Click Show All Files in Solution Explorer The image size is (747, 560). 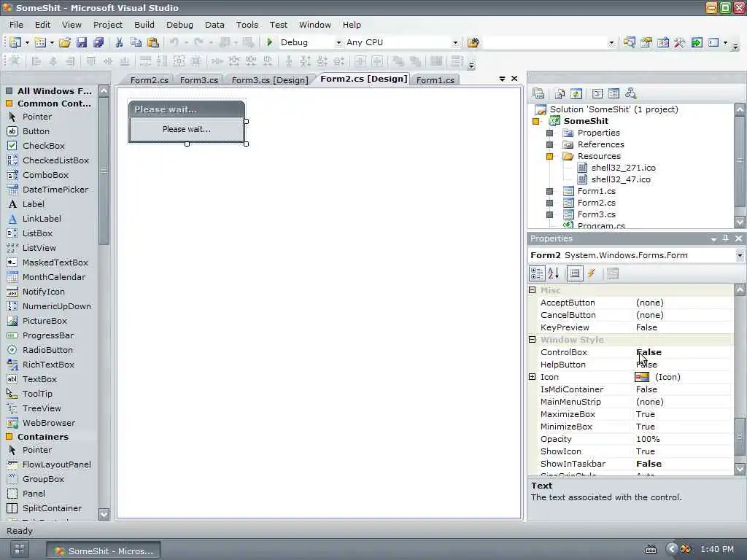click(x=560, y=93)
